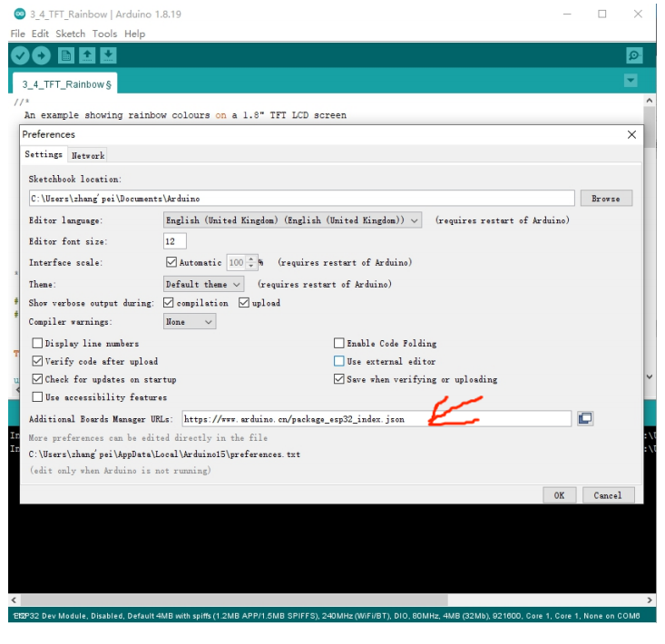The width and height of the screenshot is (665, 644).
Task: Open the Serial Monitor icon
Action: pyautogui.click(x=634, y=55)
